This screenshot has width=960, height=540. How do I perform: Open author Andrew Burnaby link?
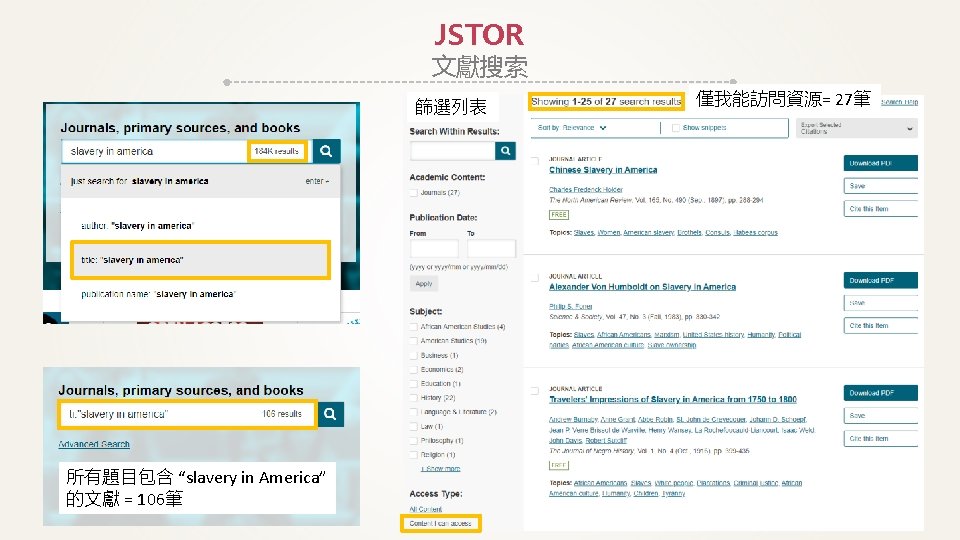pos(573,419)
